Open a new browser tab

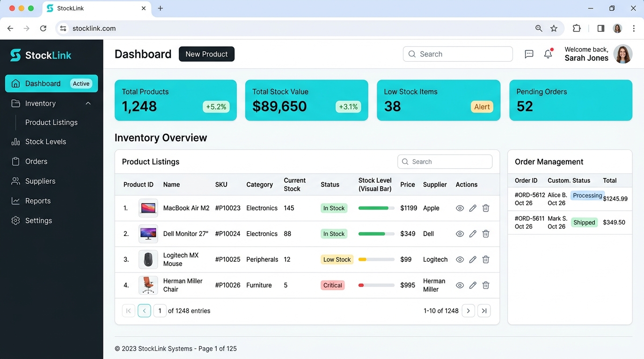click(x=160, y=8)
